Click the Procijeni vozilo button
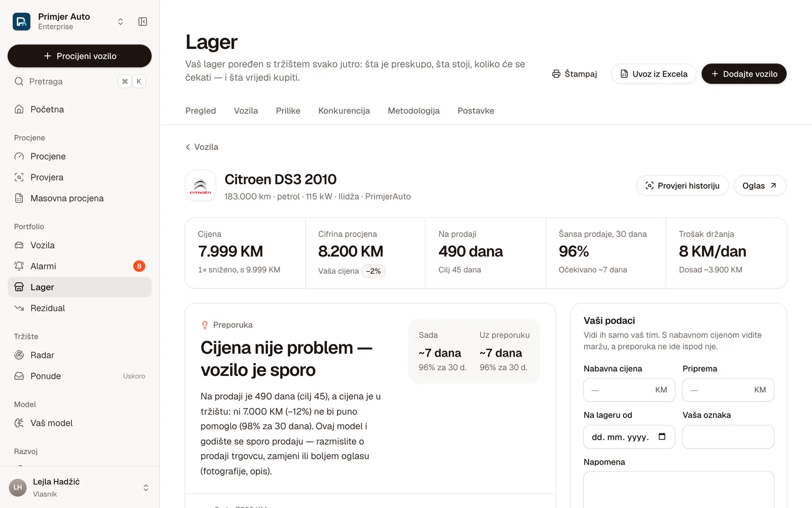The width and height of the screenshot is (812, 508). 80,56
